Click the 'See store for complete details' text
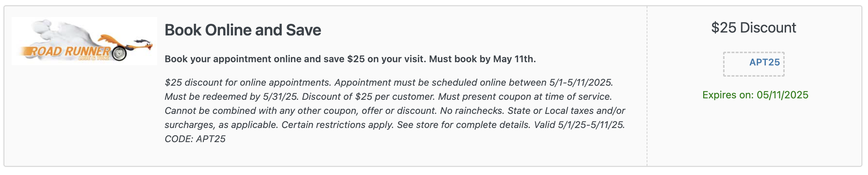Screen dimensions: 868x175 464,125
